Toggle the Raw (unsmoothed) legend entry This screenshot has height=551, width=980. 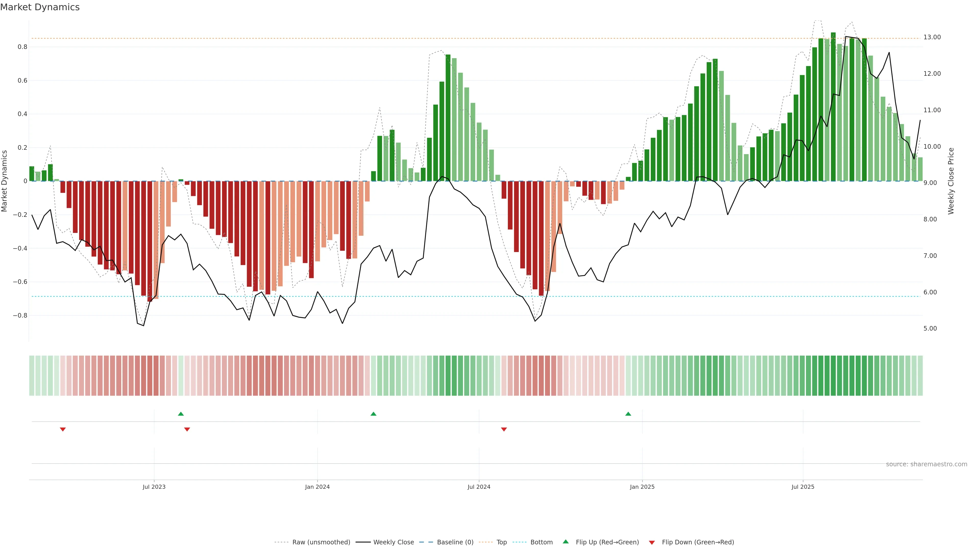321,542
